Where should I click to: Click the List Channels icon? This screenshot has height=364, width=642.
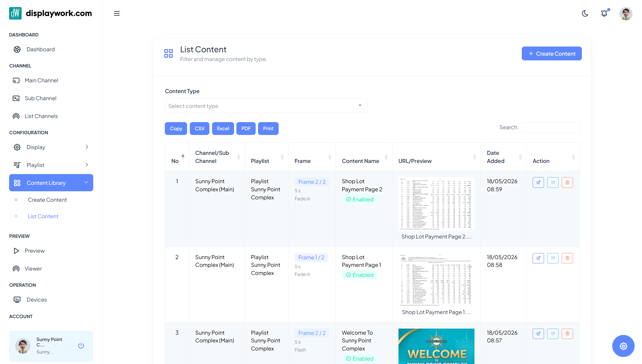point(16,116)
